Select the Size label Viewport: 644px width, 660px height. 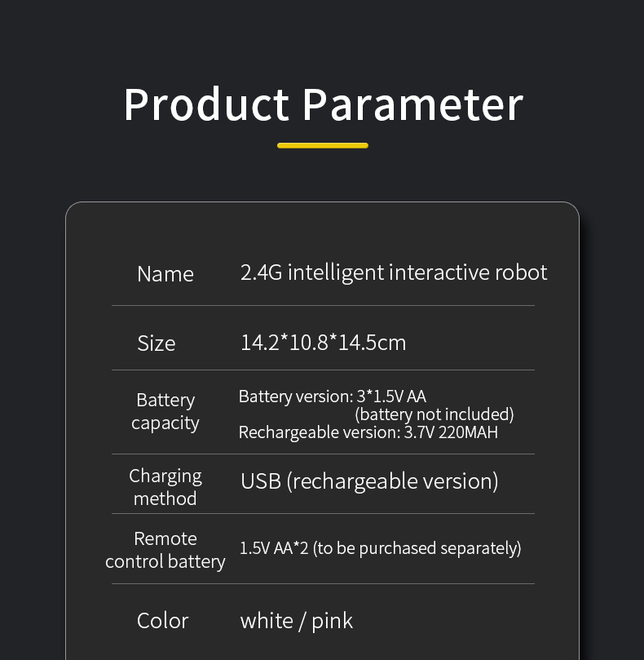tap(156, 343)
